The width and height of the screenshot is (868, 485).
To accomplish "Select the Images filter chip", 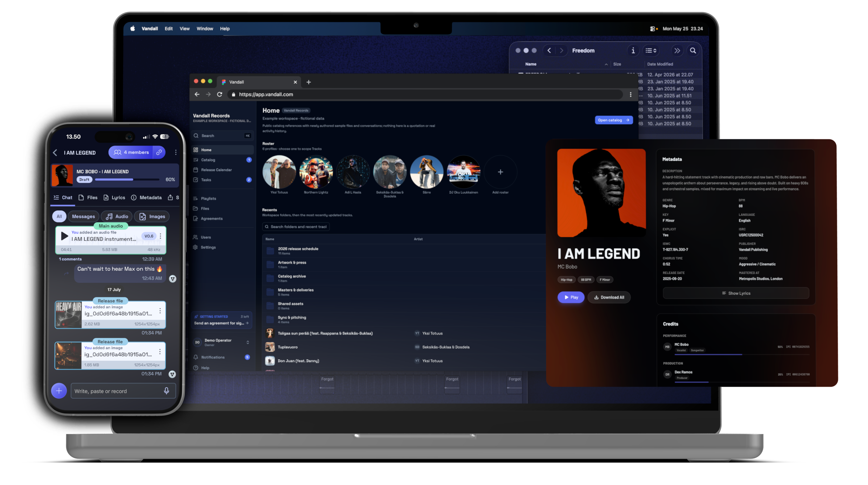I will (x=152, y=216).
